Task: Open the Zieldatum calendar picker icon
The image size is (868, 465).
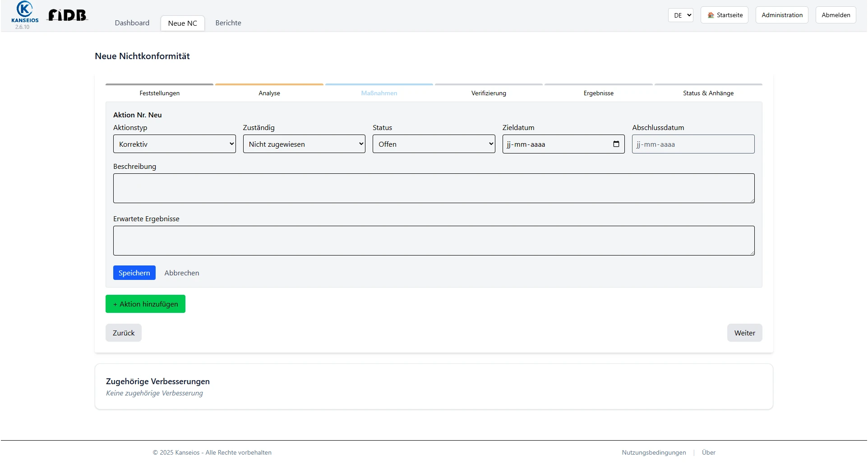Action: pyautogui.click(x=616, y=144)
